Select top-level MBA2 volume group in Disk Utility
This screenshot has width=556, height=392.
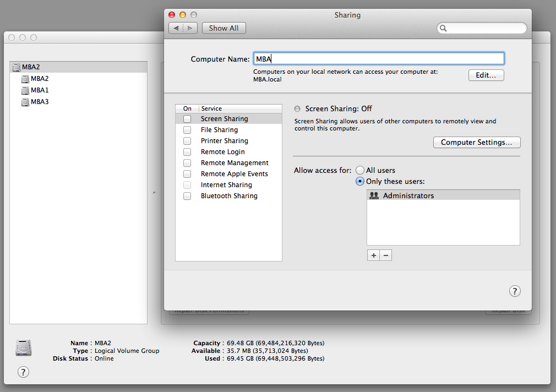pos(78,67)
